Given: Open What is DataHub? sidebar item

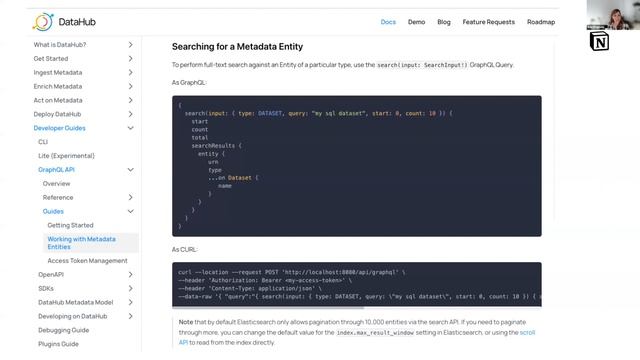Looking at the screenshot, I should click(x=60, y=44).
